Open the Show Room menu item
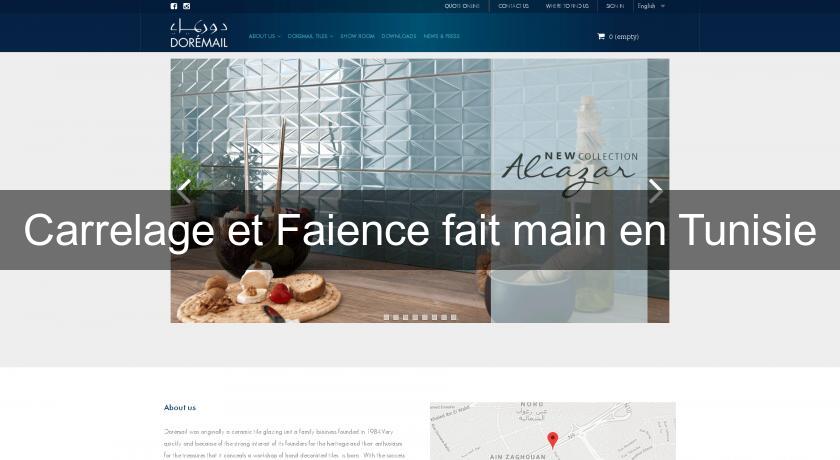Image resolution: width=840 pixels, height=460 pixels. 357,36
